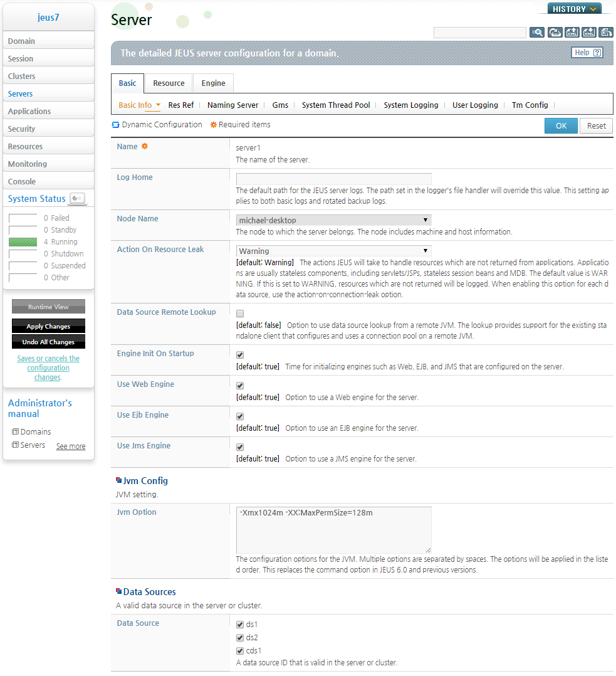Open Action On Resource Leak dropdown
This screenshot has width=616, height=676.
(x=334, y=251)
